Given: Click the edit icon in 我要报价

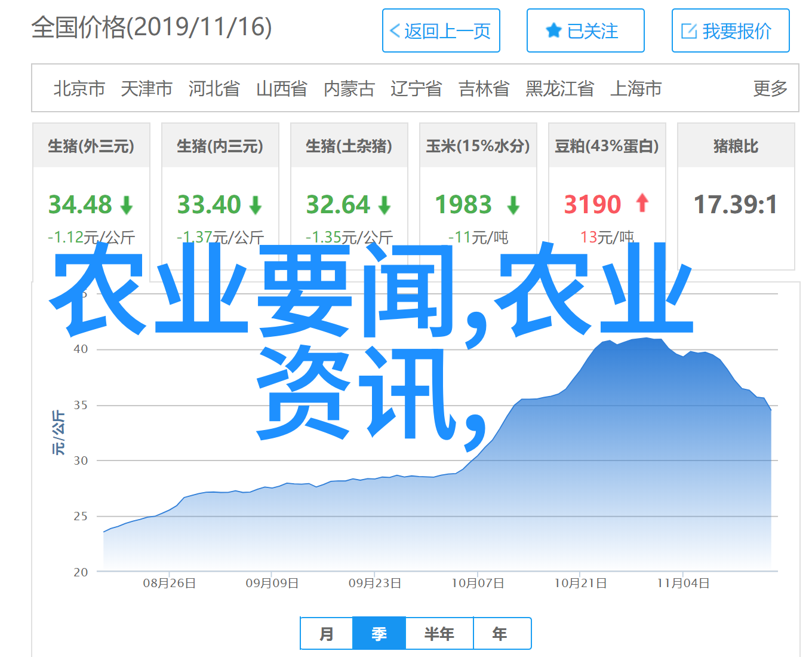Looking at the screenshot, I should (689, 31).
